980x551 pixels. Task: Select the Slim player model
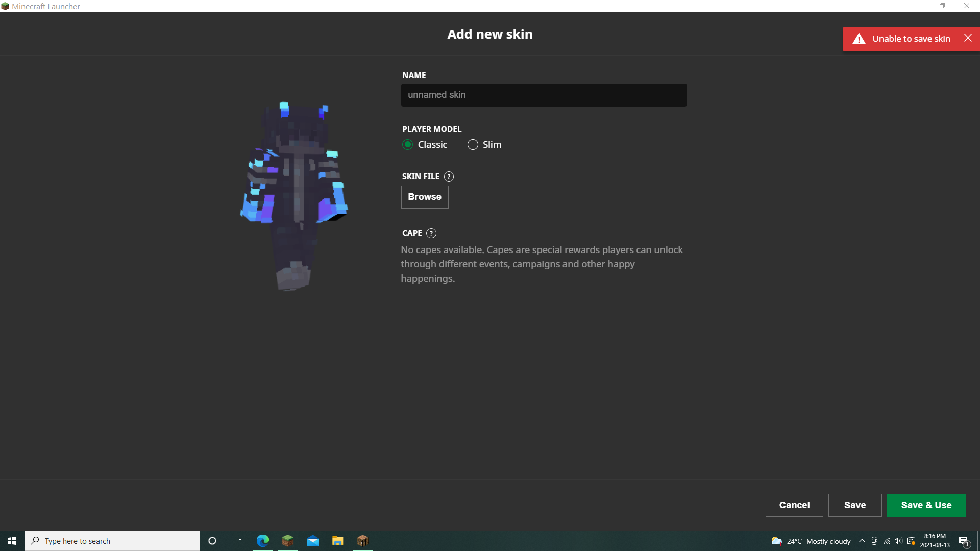(x=473, y=145)
